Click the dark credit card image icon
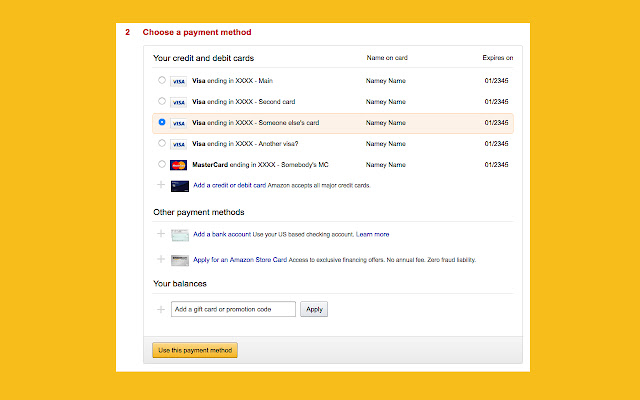 pyautogui.click(x=180, y=186)
